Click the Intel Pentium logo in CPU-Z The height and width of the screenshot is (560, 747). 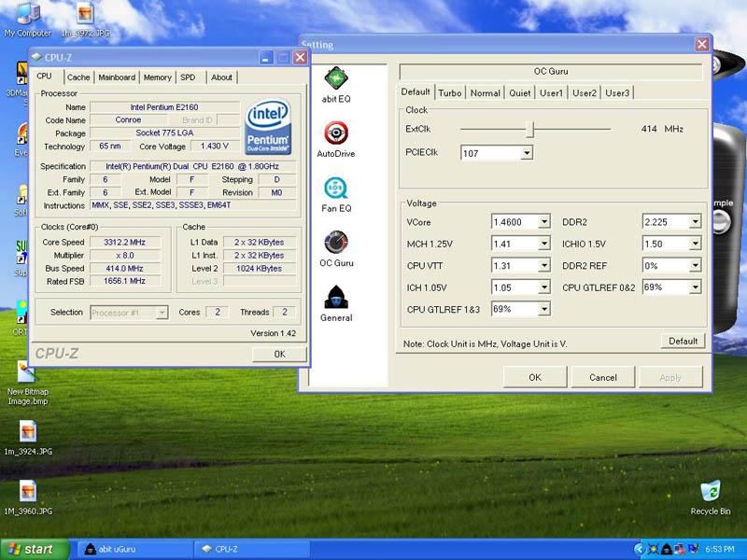268,127
